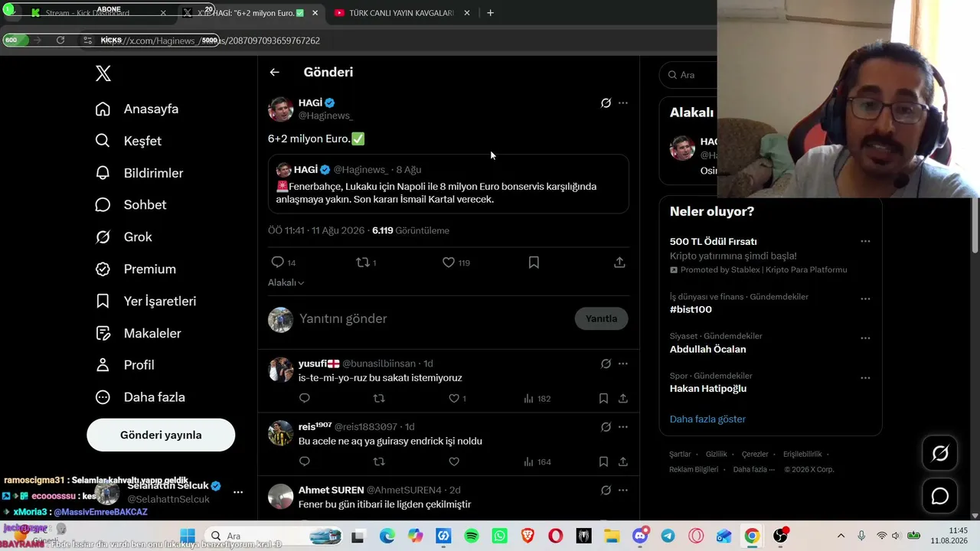The height and width of the screenshot is (551, 980).
Task: Open options for 500 TL Ödül Fırsatı ad
Action: [865, 241]
